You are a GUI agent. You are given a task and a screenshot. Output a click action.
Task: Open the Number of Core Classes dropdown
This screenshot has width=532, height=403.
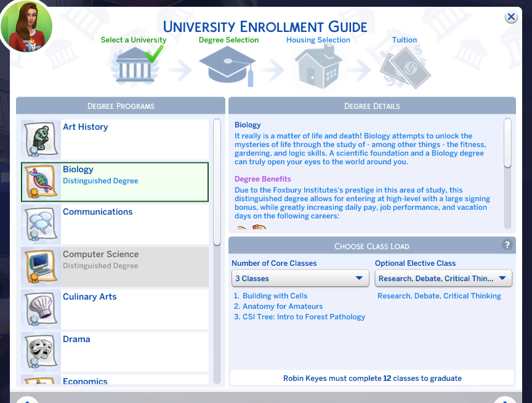300,278
